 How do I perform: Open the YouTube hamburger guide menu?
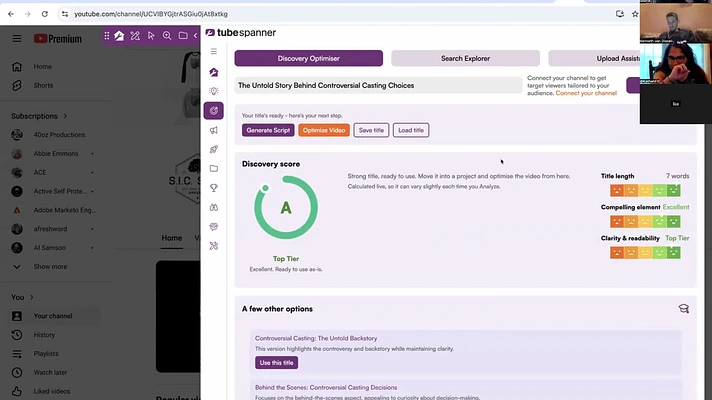coord(17,39)
